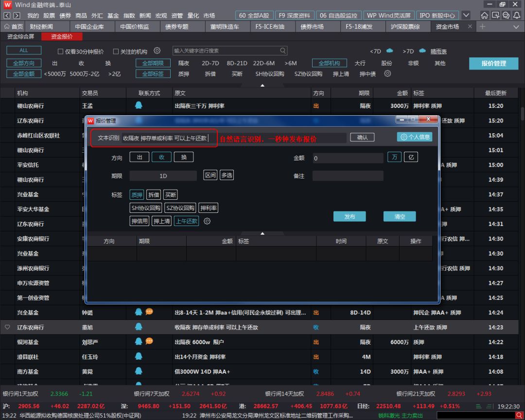Switch to the 债券市场 tab
The width and height of the screenshot is (525, 420).
312,26
